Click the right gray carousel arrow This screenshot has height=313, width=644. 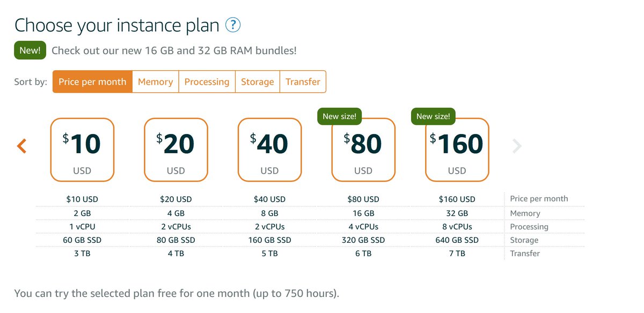tap(517, 146)
